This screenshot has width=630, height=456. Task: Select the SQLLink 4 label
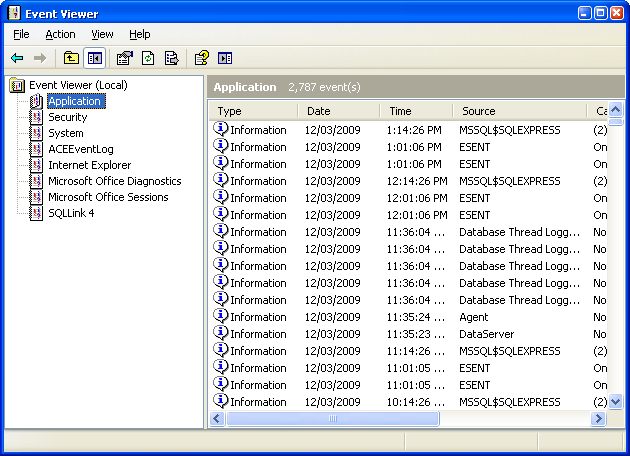[71, 213]
